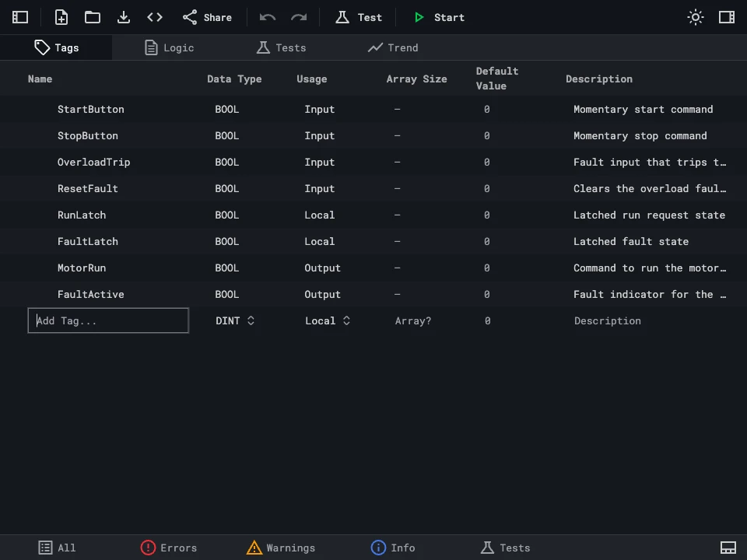Expand the Array? selector in new tag row
Screen dimensions: 747x560
tap(412, 320)
